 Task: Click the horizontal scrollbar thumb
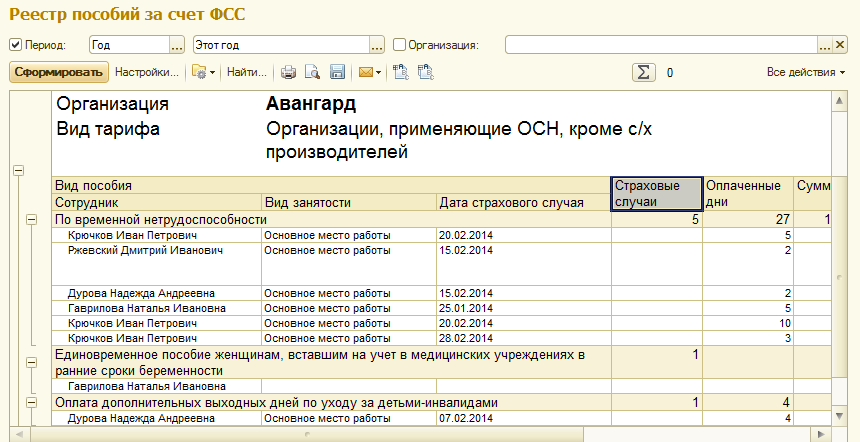coord(307,434)
